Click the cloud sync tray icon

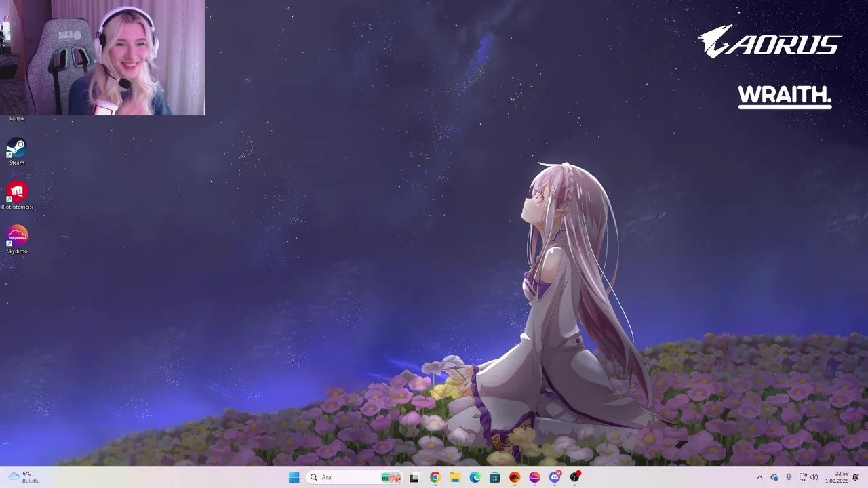point(774,477)
